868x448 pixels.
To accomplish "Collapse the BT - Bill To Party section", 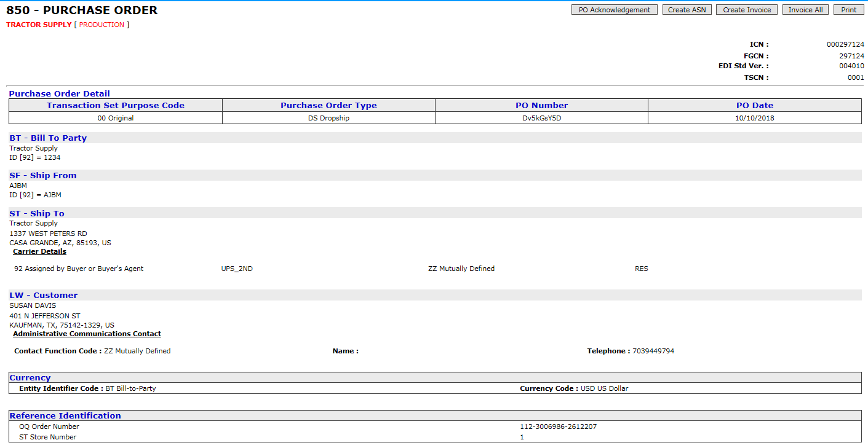I will tap(48, 138).
